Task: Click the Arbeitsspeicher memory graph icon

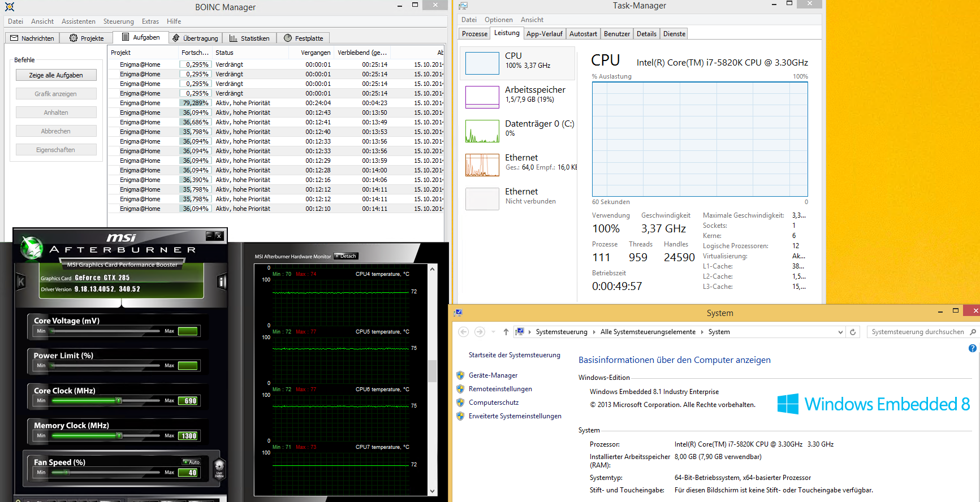Action: [x=482, y=97]
